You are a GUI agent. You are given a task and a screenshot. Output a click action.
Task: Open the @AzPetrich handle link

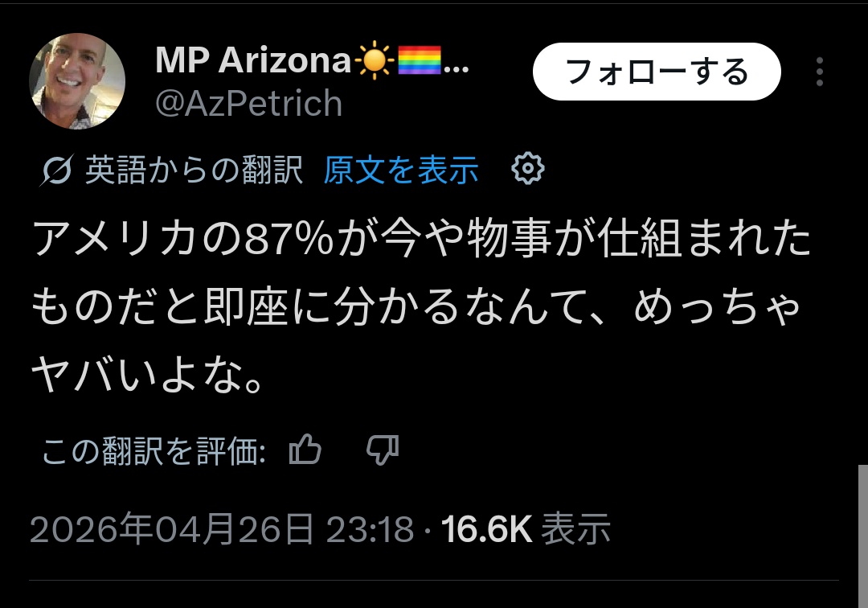(x=248, y=104)
